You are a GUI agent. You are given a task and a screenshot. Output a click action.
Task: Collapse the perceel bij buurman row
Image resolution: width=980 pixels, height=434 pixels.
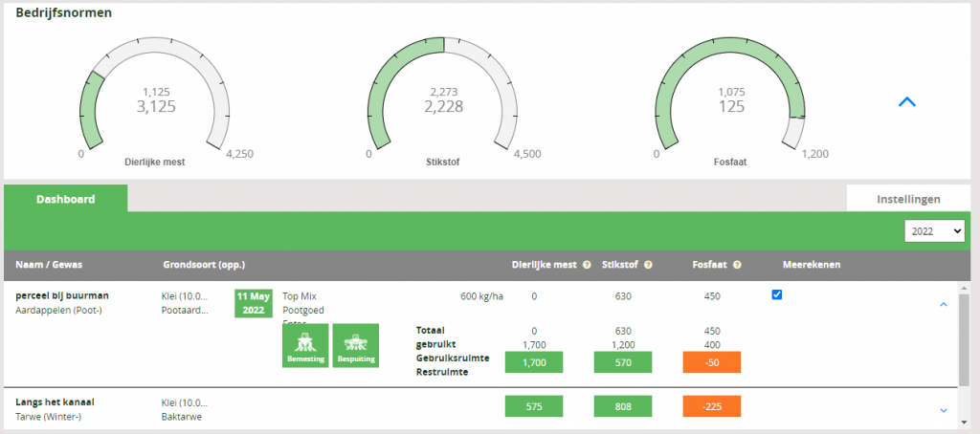coord(943,304)
